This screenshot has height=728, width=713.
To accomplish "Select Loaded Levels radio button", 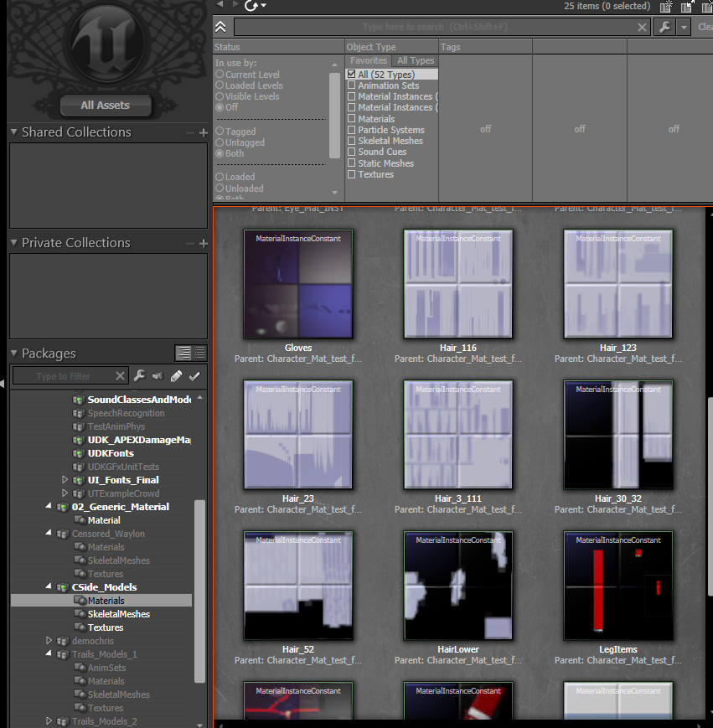I will click(220, 85).
